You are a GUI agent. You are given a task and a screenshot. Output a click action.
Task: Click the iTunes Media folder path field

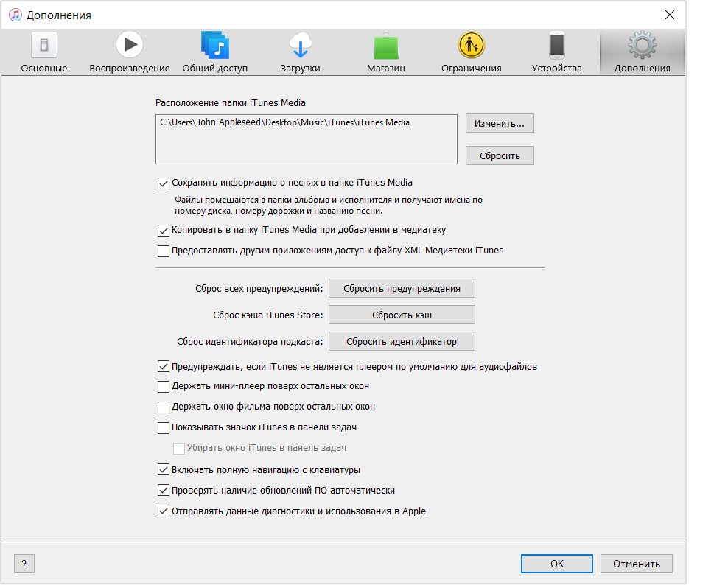click(307, 139)
